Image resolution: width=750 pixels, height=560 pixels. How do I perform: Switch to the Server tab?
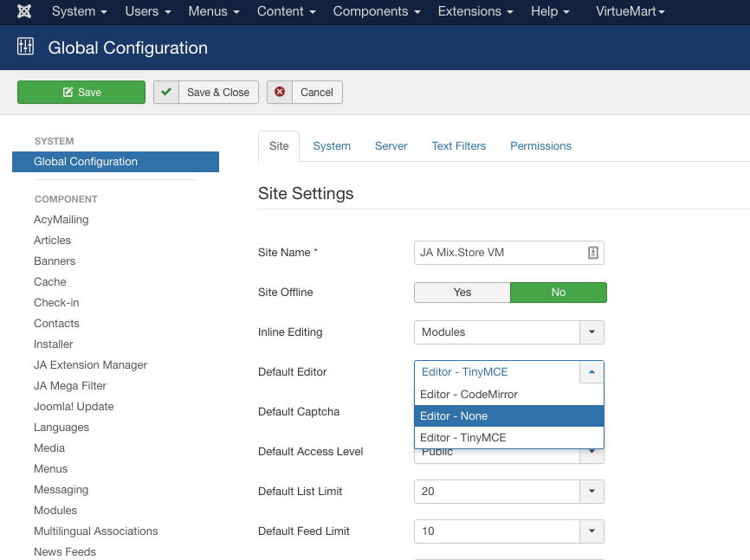pyautogui.click(x=391, y=146)
